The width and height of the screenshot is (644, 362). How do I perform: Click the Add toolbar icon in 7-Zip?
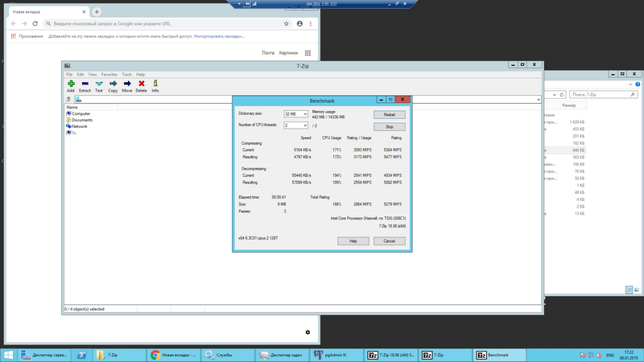click(71, 86)
